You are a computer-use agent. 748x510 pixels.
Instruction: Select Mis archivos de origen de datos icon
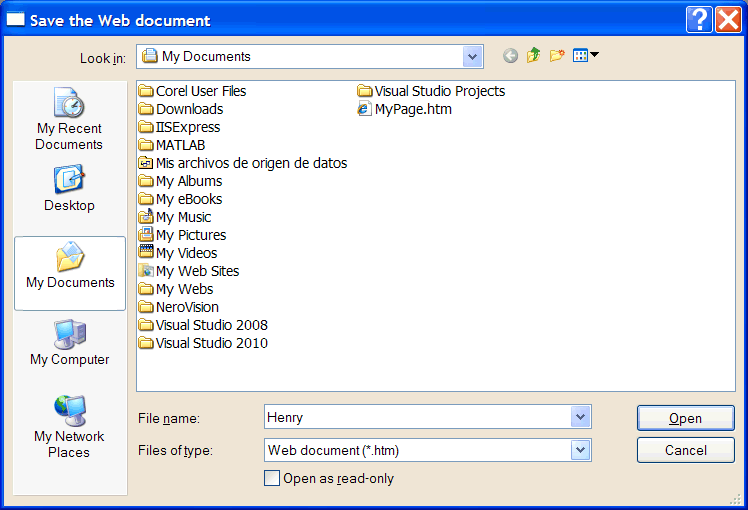pyautogui.click(x=146, y=163)
